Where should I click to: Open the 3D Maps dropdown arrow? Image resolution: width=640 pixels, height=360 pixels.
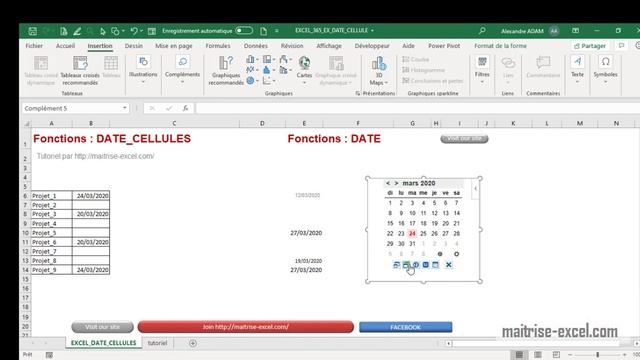point(386,83)
